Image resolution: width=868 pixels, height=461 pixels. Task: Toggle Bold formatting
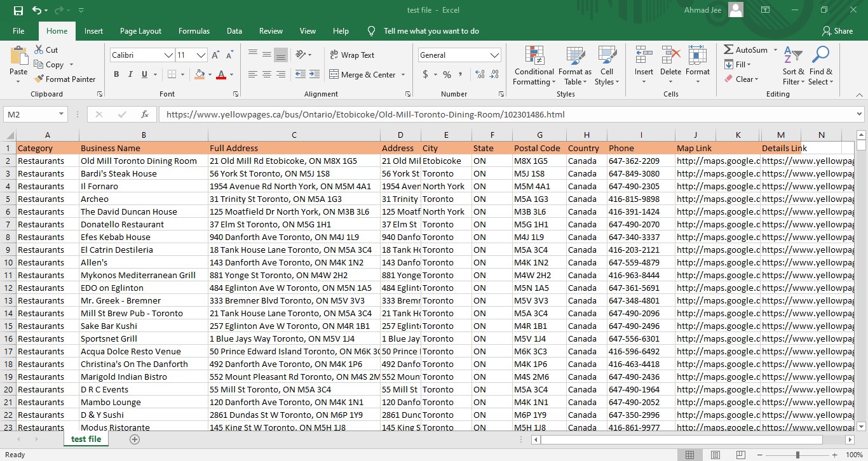click(x=116, y=74)
